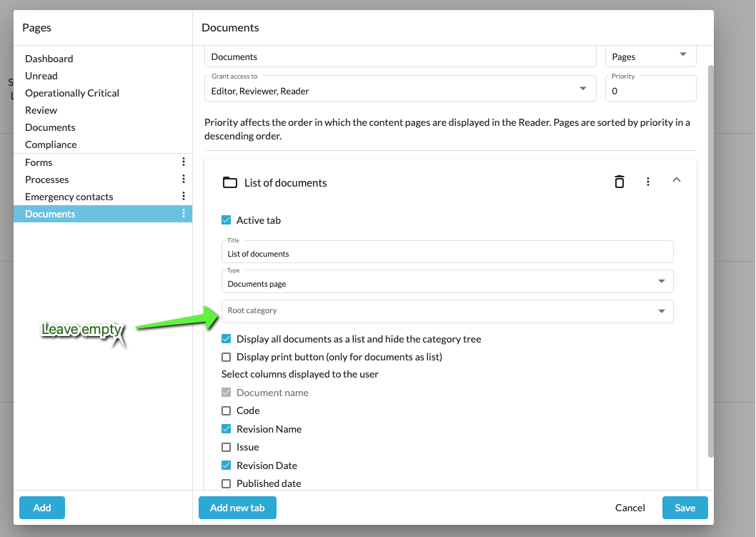756x537 pixels.
Task: Click the Add new tab button
Action: coord(237,508)
